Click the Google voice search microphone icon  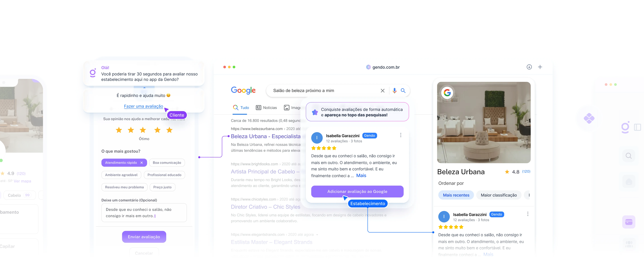[x=394, y=91]
